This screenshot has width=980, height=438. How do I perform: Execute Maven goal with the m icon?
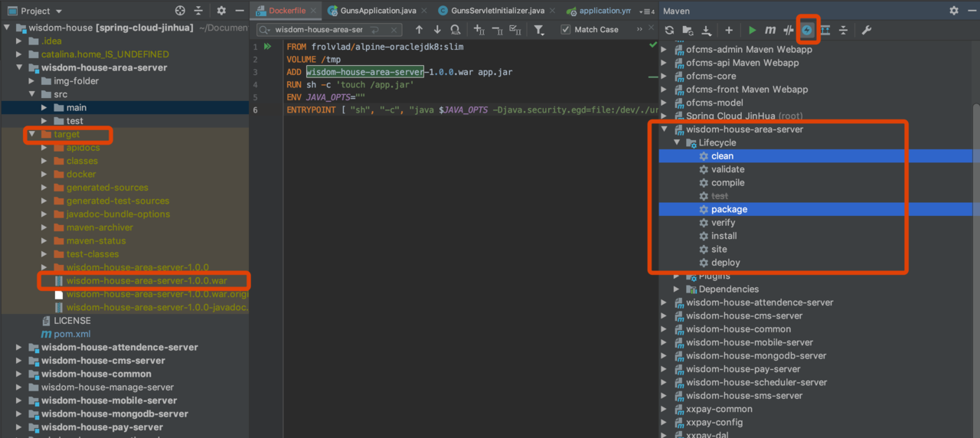tap(770, 30)
